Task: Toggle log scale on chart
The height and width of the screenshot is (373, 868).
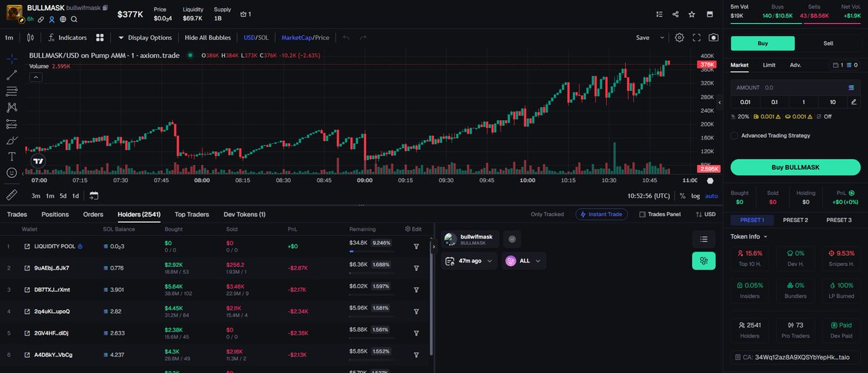Action: pos(696,196)
